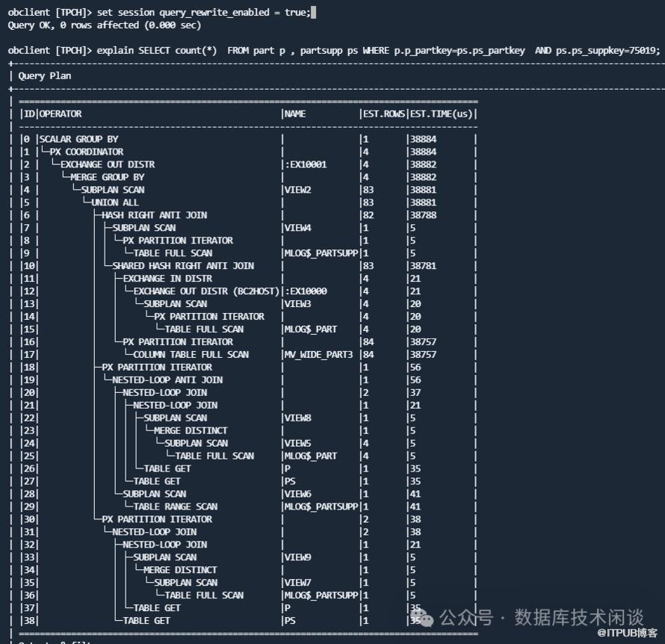Select SHARED HASH RIGHT ANTI JOIN operator

pos(183,266)
